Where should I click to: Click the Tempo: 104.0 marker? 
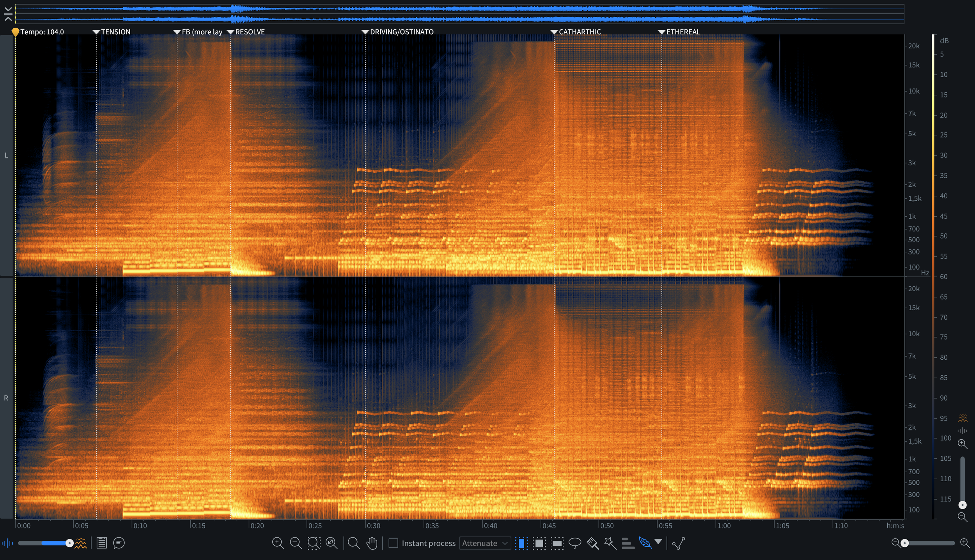tap(41, 32)
